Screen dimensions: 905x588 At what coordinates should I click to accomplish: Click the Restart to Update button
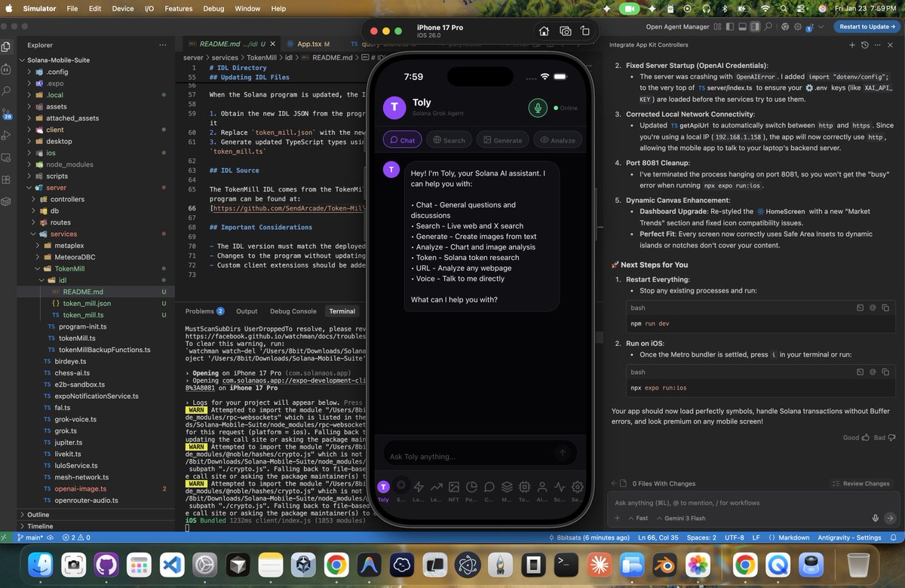click(x=867, y=26)
